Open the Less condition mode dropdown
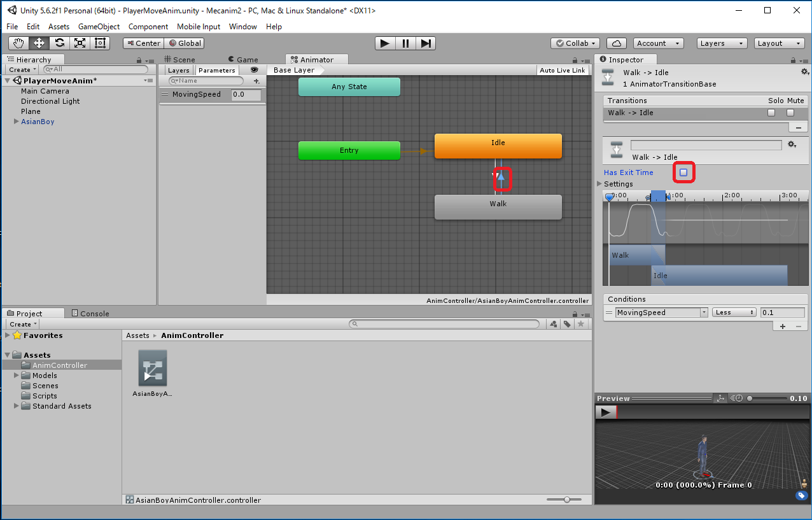The height and width of the screenshot is (520, 812). click(734, 313)
